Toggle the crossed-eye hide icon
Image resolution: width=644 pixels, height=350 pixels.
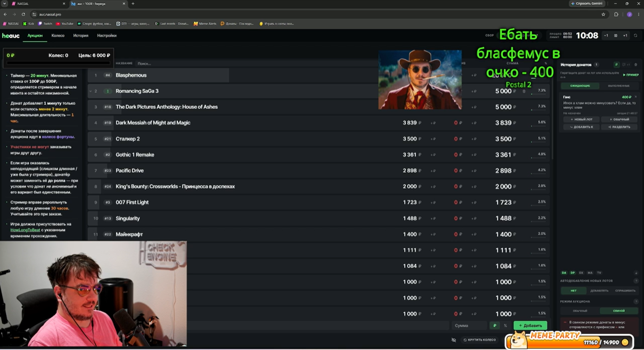[454, 340]
